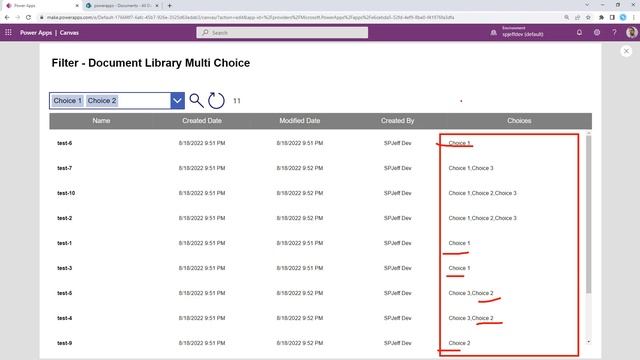This screenshot has height=360, width=640.
Task: Reload the page in the browser
Action: click(28, 18)
